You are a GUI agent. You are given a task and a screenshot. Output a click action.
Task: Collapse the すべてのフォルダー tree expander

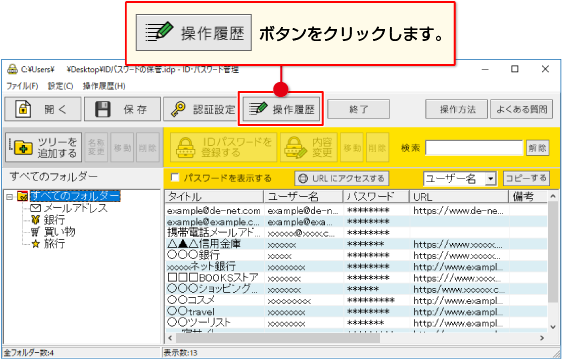(x=10, y=196)
